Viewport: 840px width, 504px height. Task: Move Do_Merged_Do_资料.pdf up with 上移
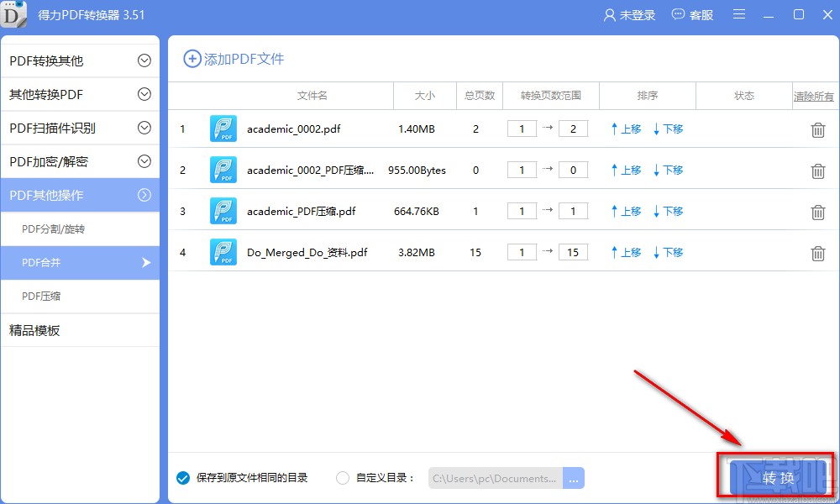(x=627, y=252)
